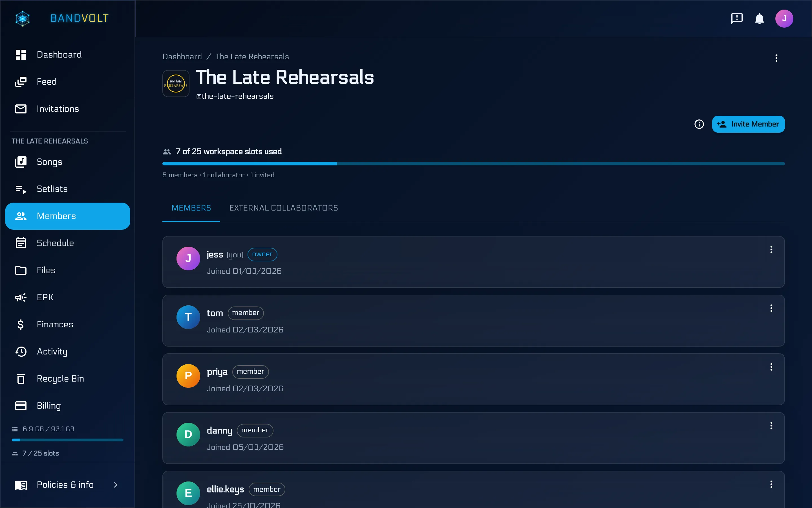The image size is (812, 508).
Task: Click the @the-late-rehearsals handle
Action: tap(235, 97)
